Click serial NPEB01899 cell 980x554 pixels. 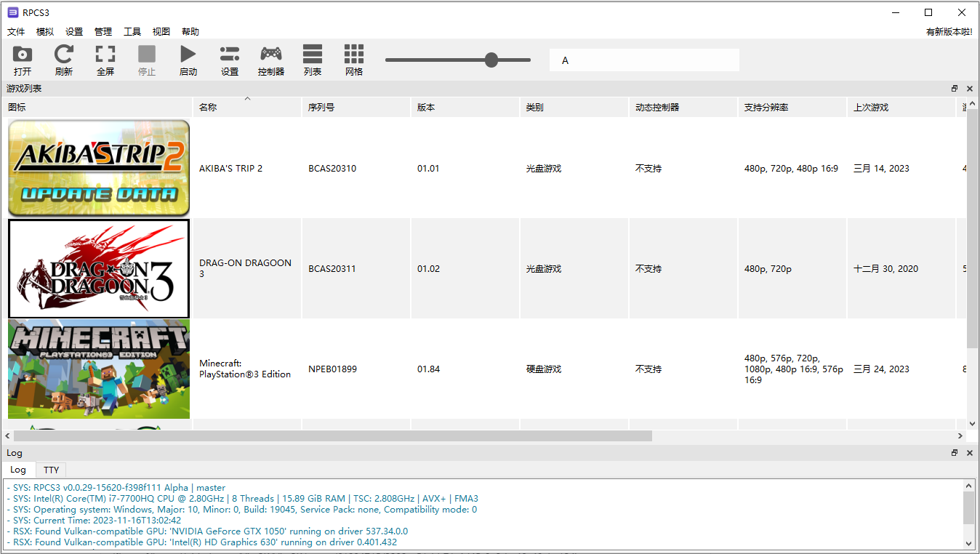coord(356,369)
